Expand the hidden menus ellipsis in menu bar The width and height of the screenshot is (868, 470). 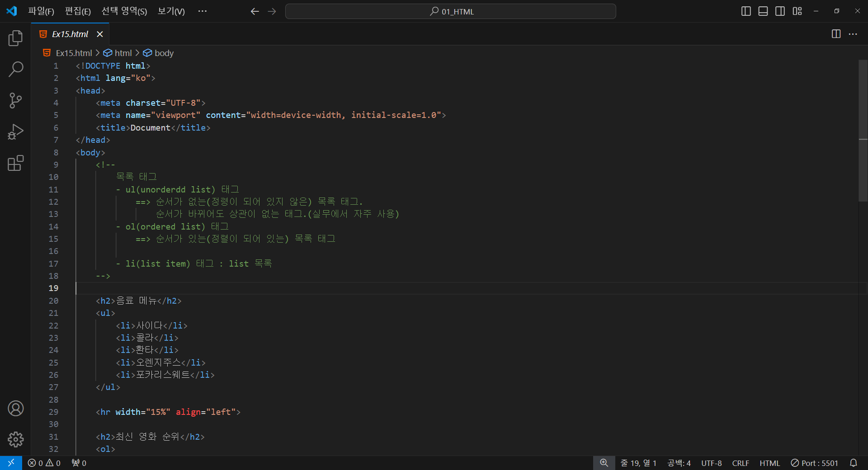[202, 11]
